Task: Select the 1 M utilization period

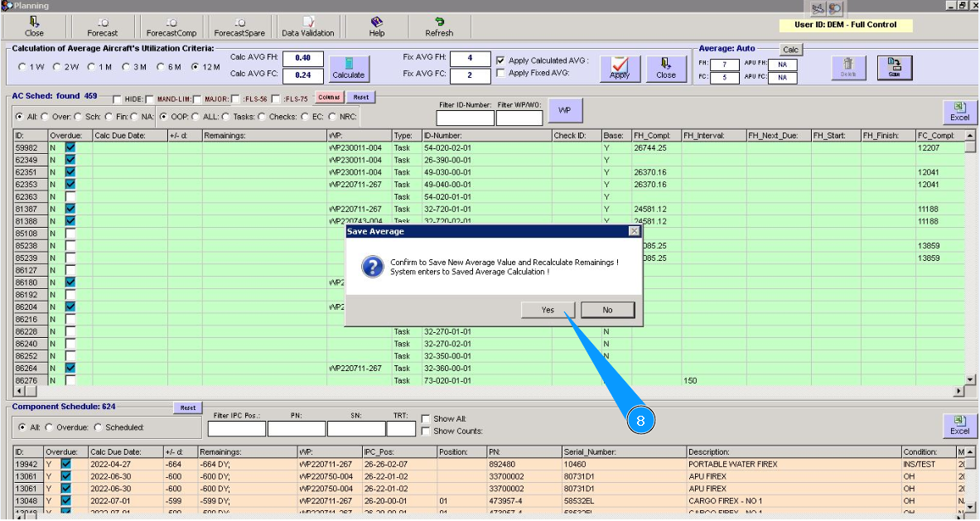Action: click(91, 67)
